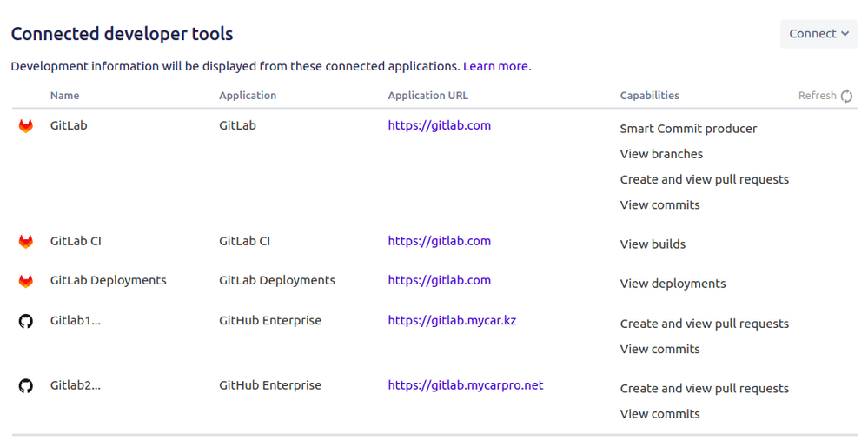
Task: Click the Connected developer tools heading
Action: [x=122, y=34]
